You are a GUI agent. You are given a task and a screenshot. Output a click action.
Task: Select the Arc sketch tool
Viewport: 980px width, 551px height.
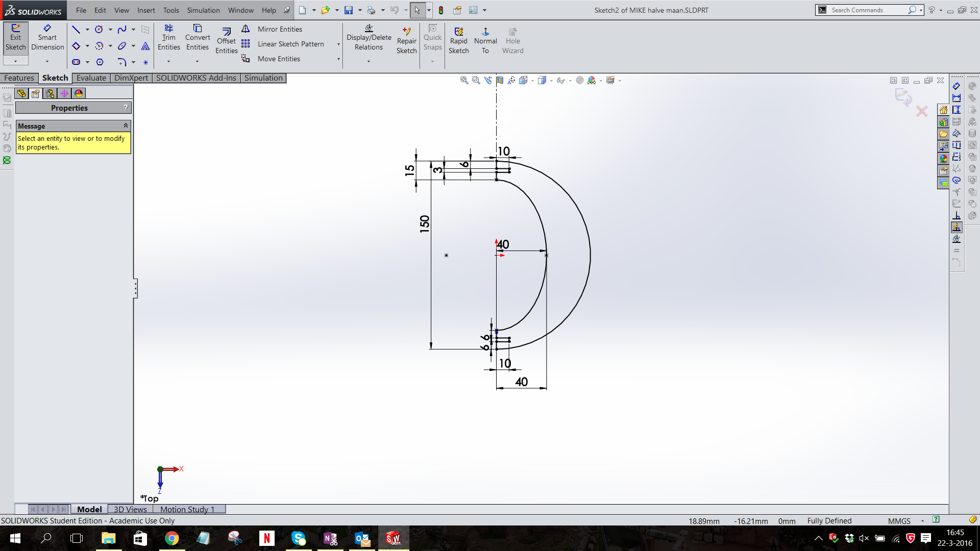tap(99, 46)
